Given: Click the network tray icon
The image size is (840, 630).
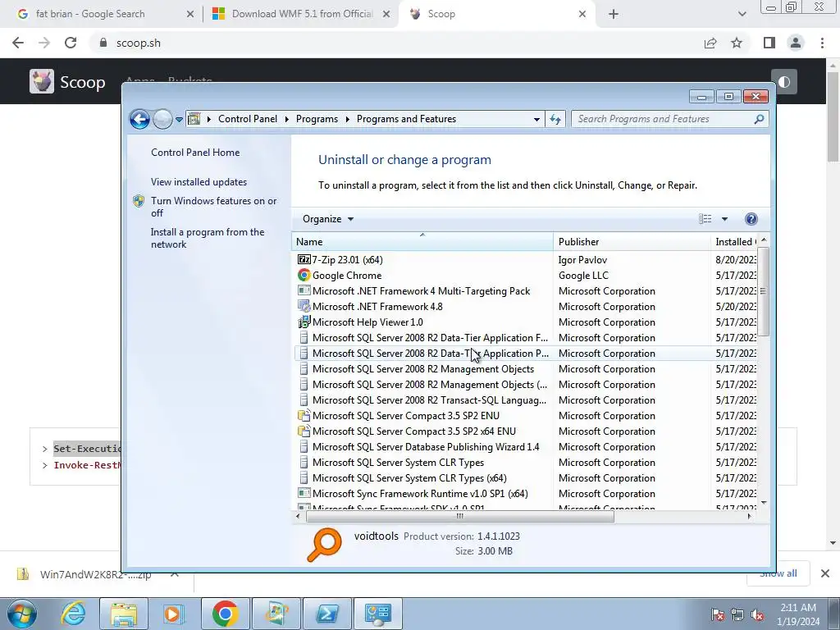Looking at the screenshot, I should (737, 615).
